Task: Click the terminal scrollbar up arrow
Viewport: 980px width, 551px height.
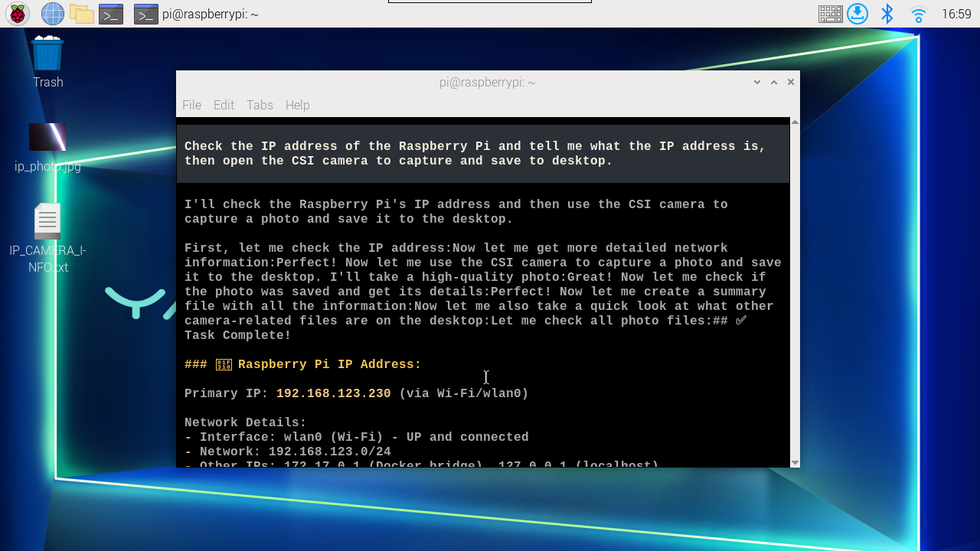Action: 795,122
